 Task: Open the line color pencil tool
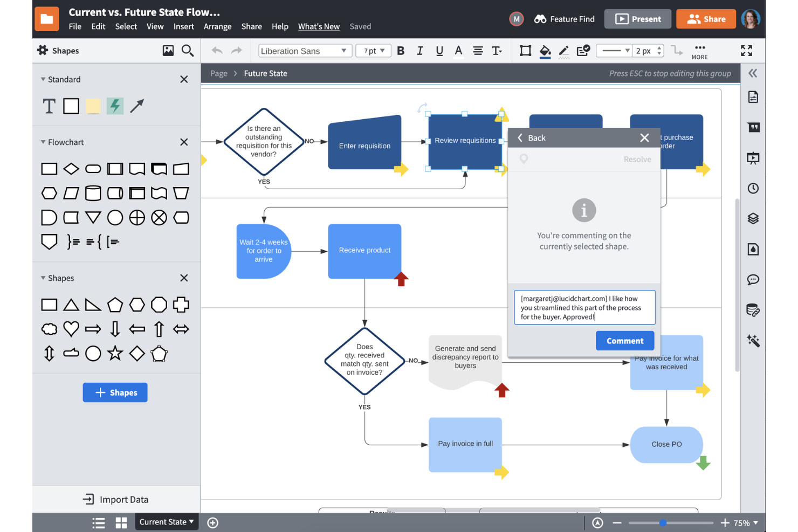564,51
